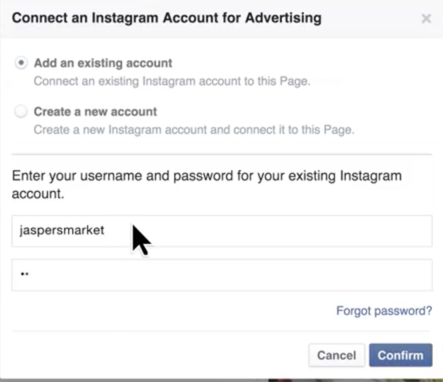Click empty right side of the username field
Screen dimensions: 443x382
click(x=300, y=231)
